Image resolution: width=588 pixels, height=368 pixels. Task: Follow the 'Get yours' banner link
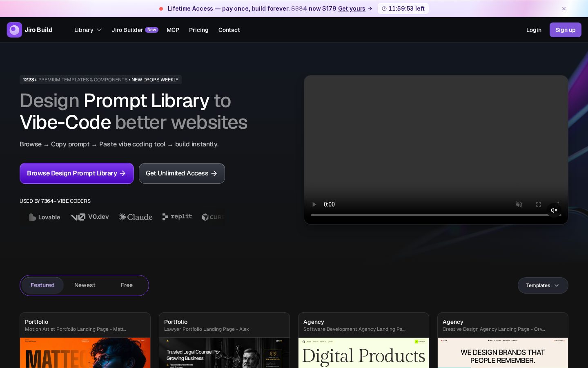tap(352, 9)
